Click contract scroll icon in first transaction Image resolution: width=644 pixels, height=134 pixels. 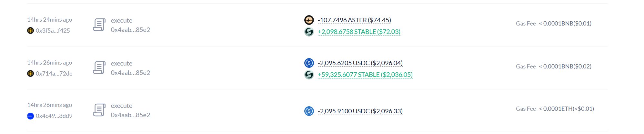coord(99,25)
